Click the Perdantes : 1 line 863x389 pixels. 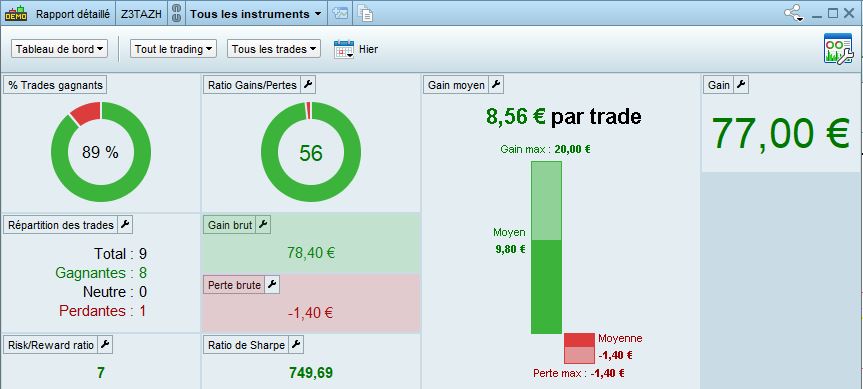point(103,311)
